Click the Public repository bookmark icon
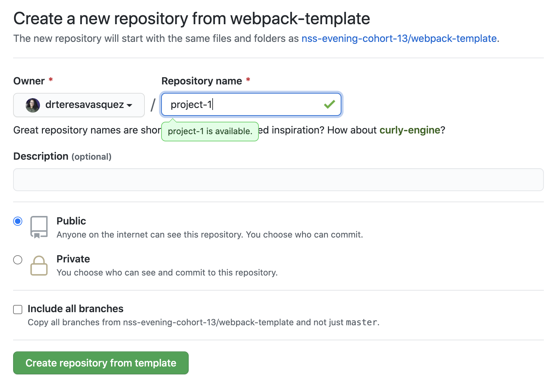 click(x=38, y=226)
